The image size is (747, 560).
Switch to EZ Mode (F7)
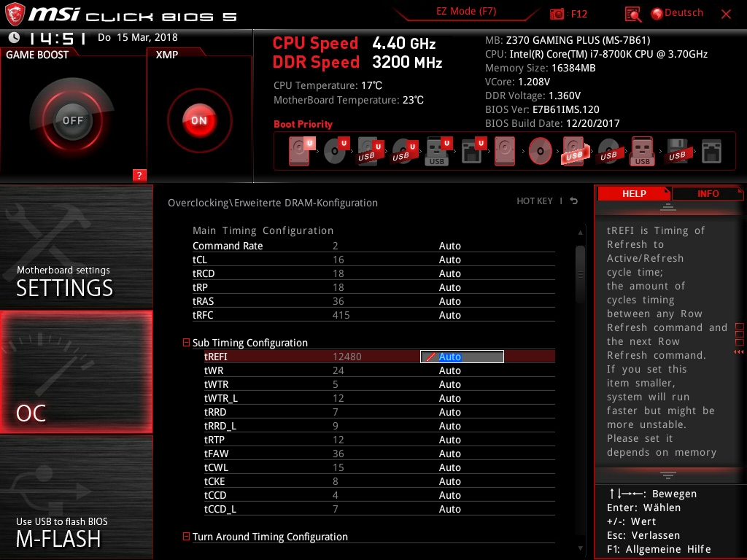click(x=466, y=12)
